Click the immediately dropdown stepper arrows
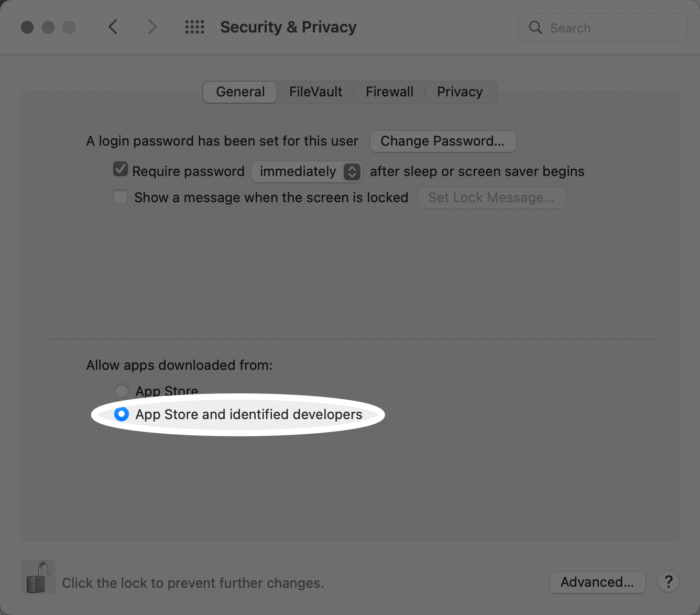The image size is (700, 615). (352, 171)
